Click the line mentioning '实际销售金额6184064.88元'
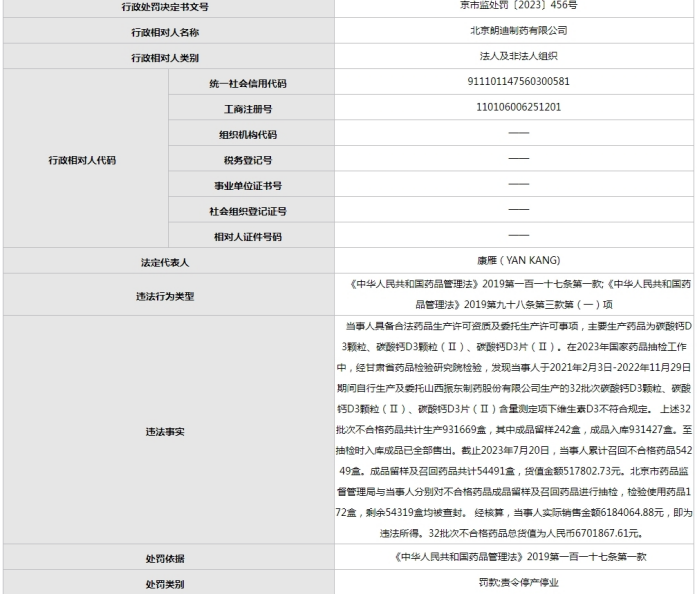The width and height of the screenshot is (697, 595). 514,512
